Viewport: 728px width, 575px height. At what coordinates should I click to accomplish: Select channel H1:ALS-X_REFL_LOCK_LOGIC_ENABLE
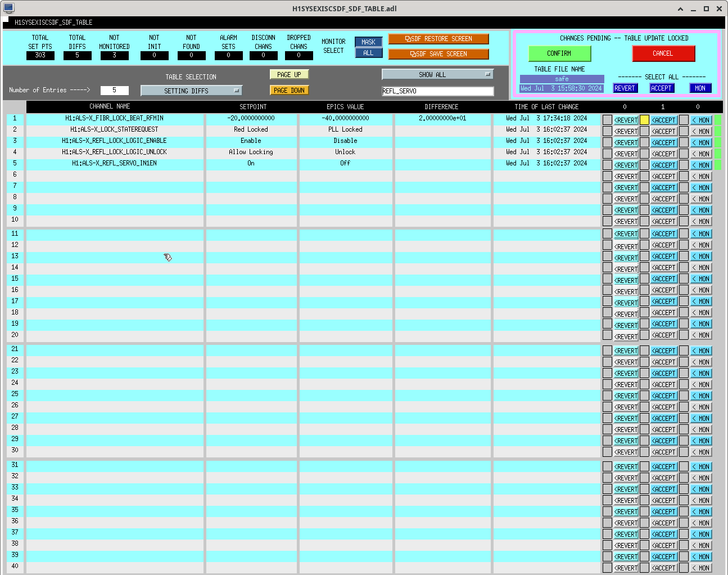(x=115, y=141)
